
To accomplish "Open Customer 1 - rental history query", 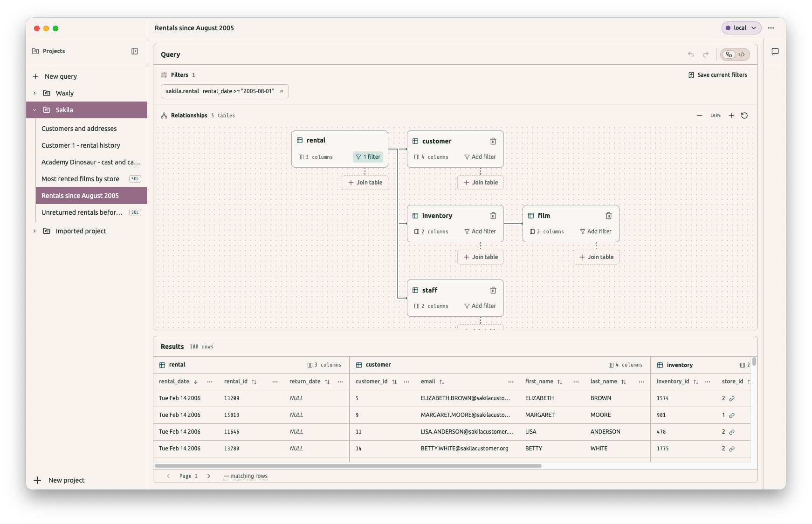I will click(91, 145).
